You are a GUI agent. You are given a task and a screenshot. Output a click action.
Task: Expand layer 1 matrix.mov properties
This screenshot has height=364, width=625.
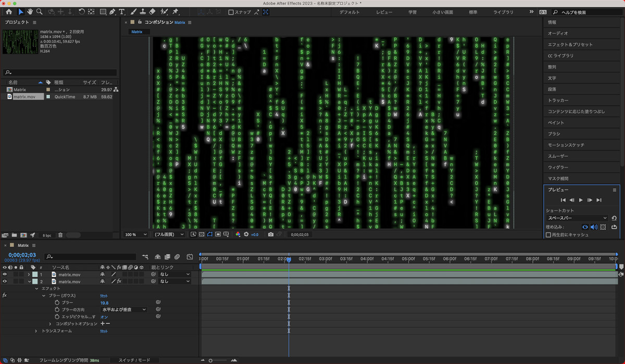tap(29, 274)
